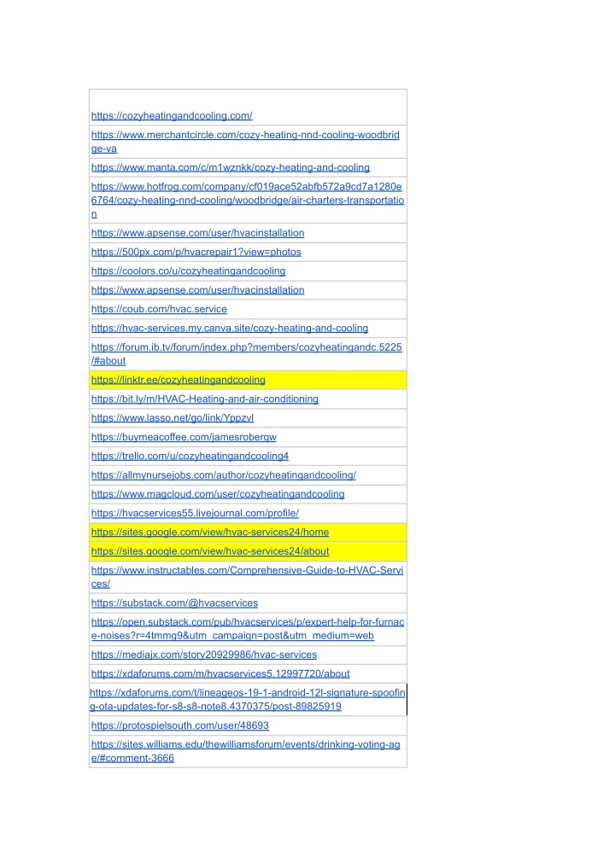The width and height of the screenshot is (615, 868).
Task: Click the manta.com cozy-heating-and-cooling link
Action: (x=231, y=168)
